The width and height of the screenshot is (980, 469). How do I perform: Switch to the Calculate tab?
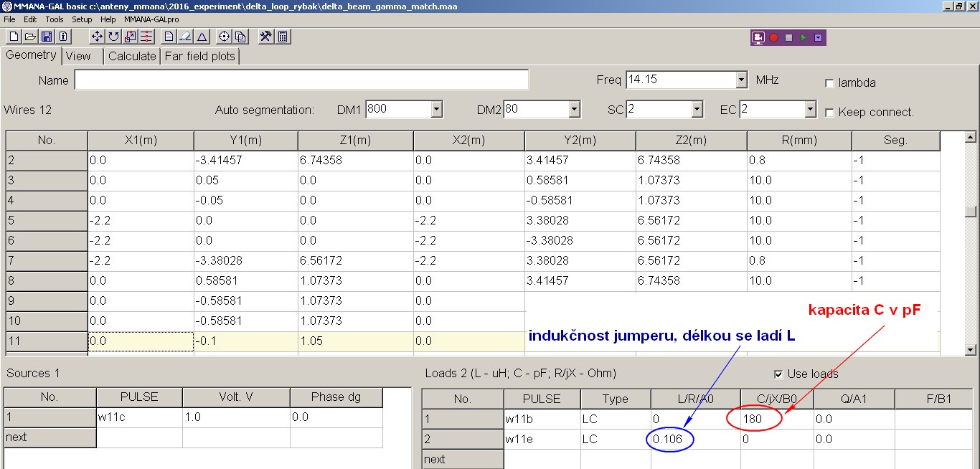[x=132, y=56]
